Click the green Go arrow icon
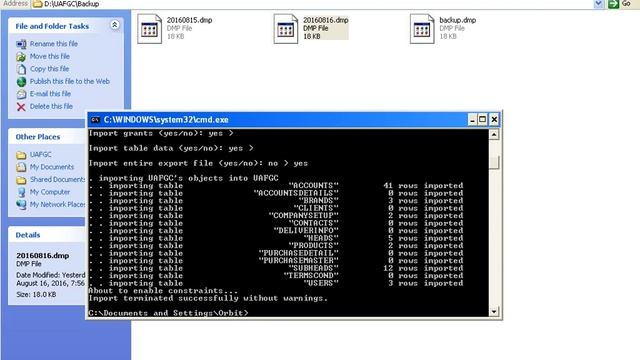Viewport: 640px width, 360px height. (613, 4)
